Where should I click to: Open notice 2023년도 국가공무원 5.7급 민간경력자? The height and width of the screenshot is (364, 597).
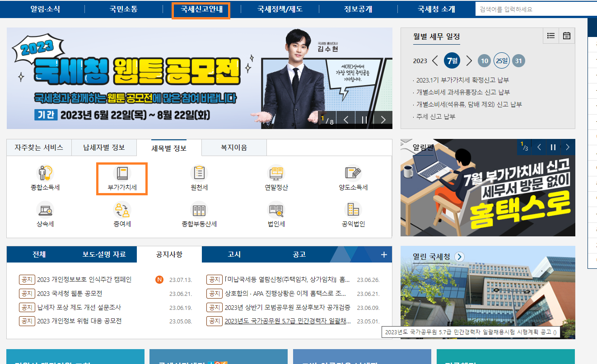(288, 321)
